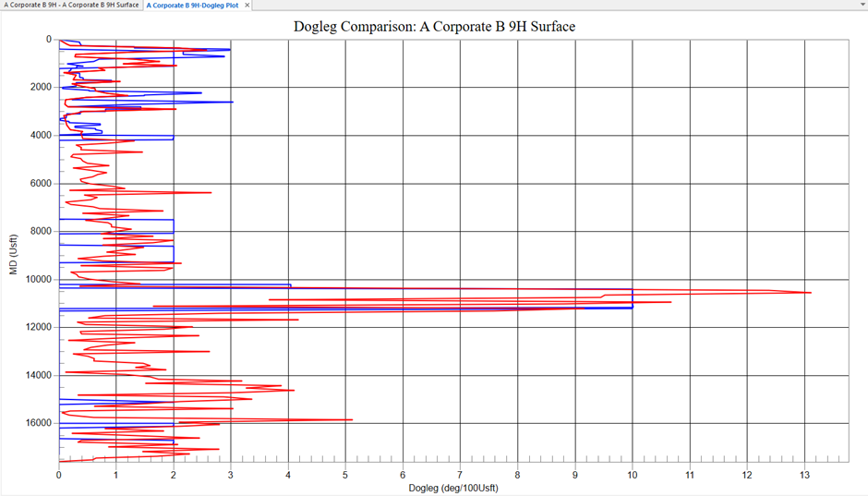Pick the red spike reaching 5 near 16000 MD
The height and width of the screenshot is (496, 868).
click(x=351, y=419)
